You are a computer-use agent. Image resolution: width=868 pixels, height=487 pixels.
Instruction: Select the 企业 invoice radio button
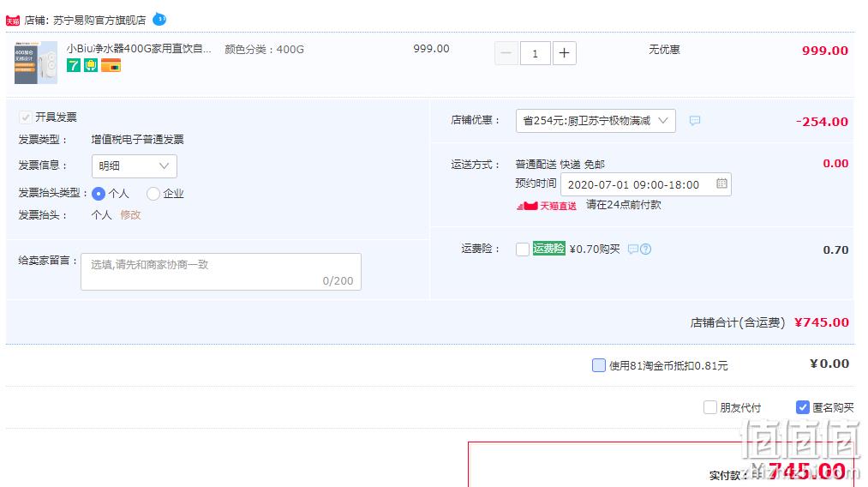pos(153,194)
